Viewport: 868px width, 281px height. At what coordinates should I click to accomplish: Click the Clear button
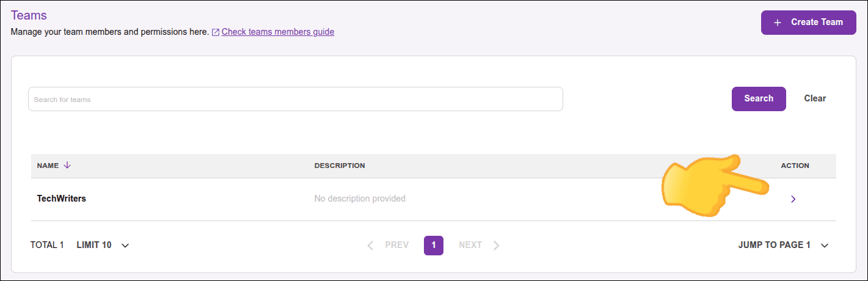(x=815, y=98)
